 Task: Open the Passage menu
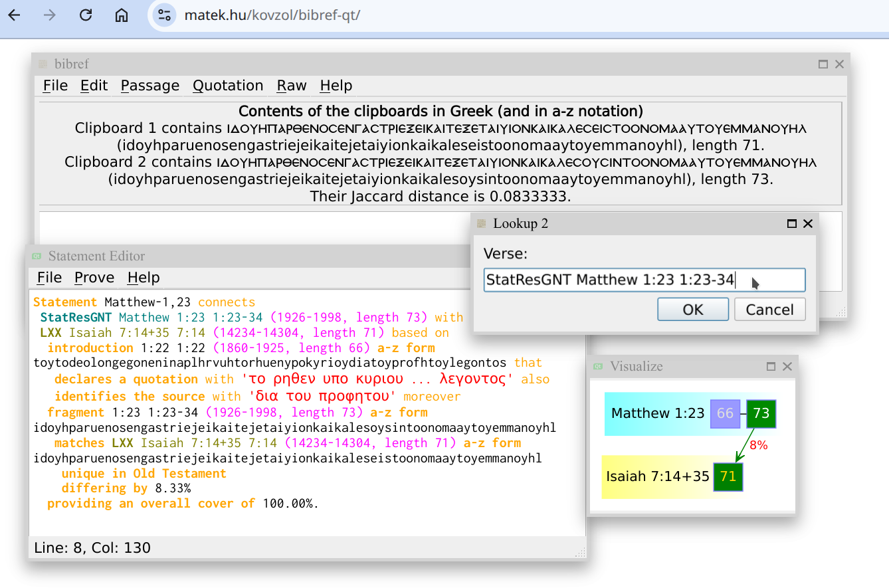pos(150,86)
